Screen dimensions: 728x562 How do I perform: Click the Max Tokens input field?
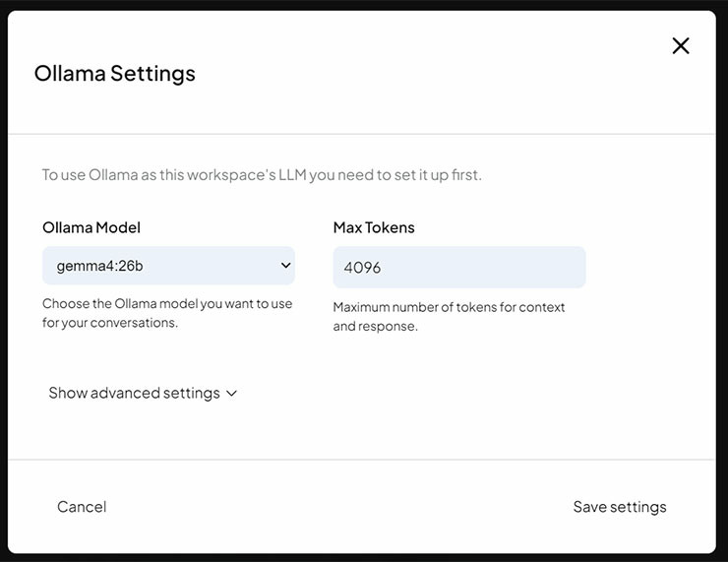tap(459, 267)
